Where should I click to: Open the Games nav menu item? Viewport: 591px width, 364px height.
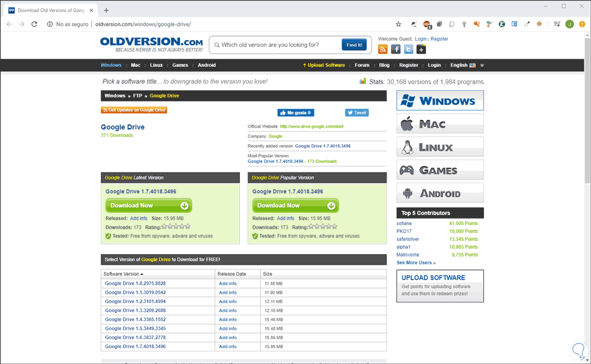tap(180, 65)
